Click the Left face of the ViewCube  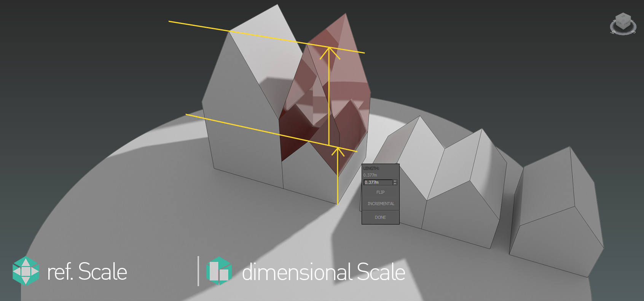click(x=619, y=24)
